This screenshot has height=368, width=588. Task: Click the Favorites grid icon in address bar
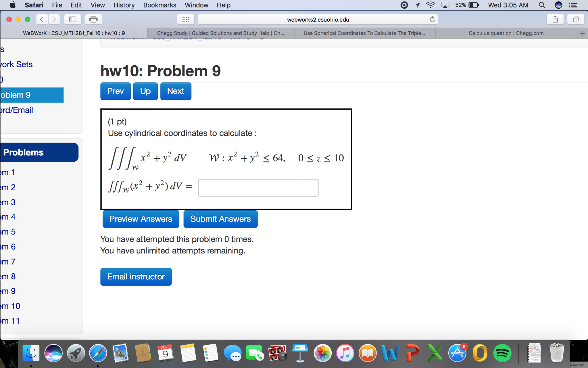(185, 19)
